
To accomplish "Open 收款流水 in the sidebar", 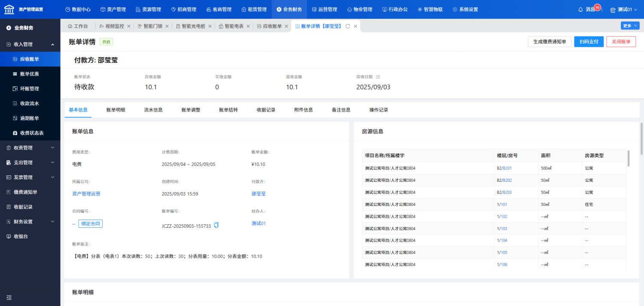I will click(x=30, y=104).
